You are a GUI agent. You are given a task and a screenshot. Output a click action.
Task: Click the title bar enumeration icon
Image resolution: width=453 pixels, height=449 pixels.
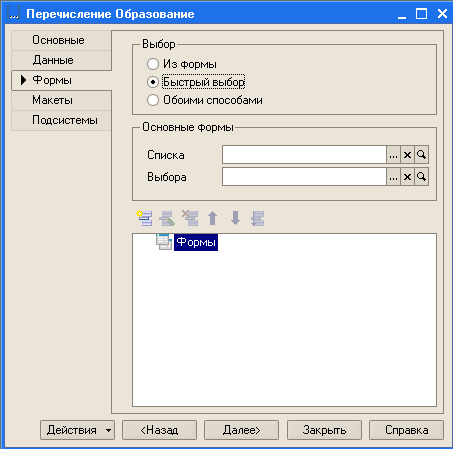click(14, 13)
